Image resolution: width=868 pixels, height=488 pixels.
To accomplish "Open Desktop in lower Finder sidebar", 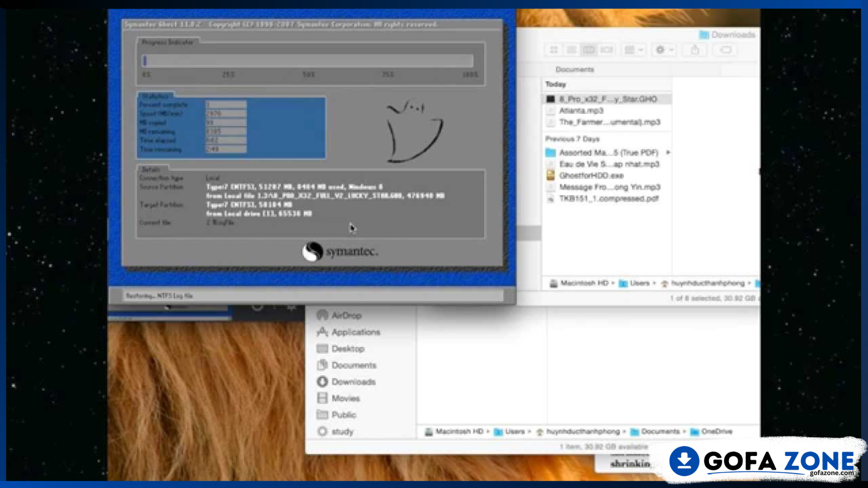I will pos(341,349).
